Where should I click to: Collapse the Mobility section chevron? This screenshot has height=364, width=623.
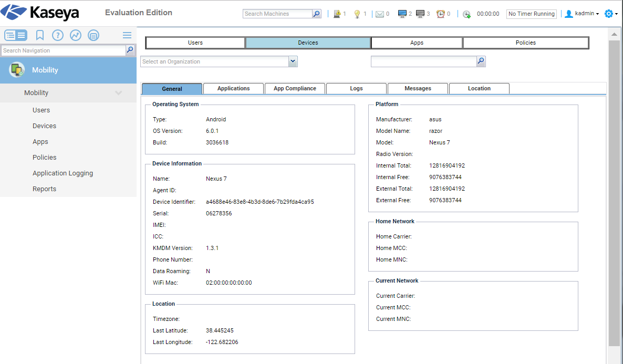click(x=118, y=93)
